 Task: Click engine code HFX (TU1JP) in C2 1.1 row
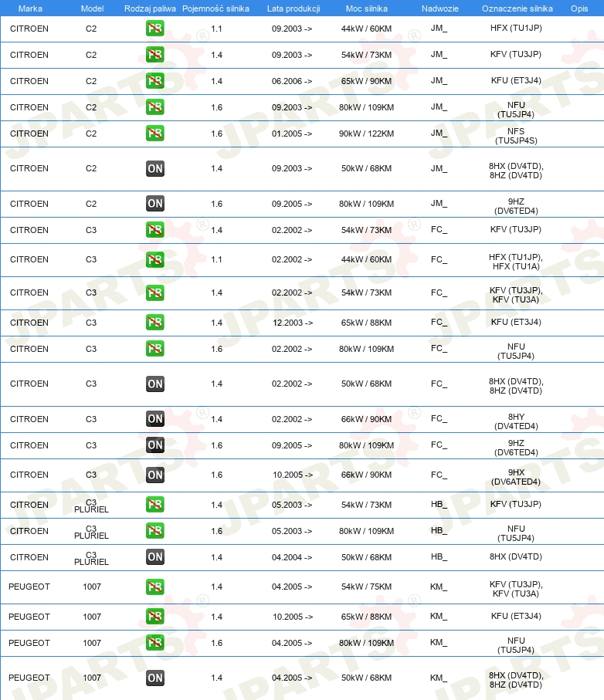click(x=516, y=28)
